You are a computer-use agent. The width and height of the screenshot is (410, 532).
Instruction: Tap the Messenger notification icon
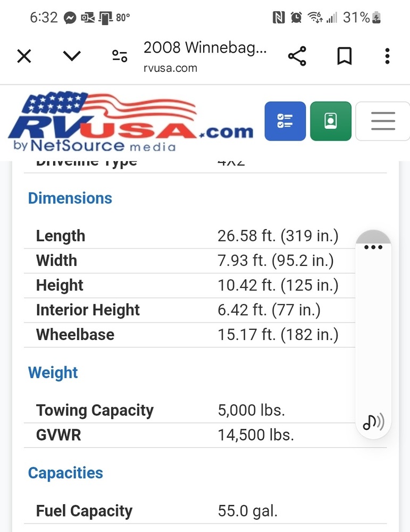click(x=70, y=18)
